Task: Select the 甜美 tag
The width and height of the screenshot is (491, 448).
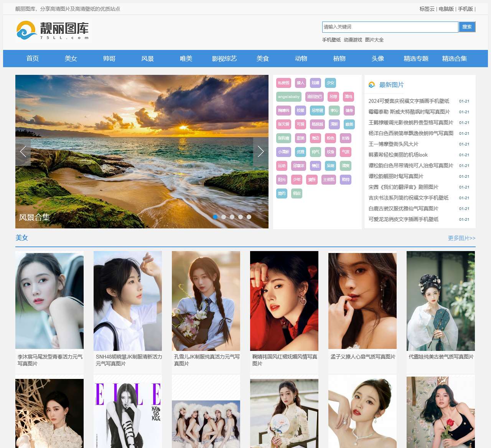Action: [301, 138]
